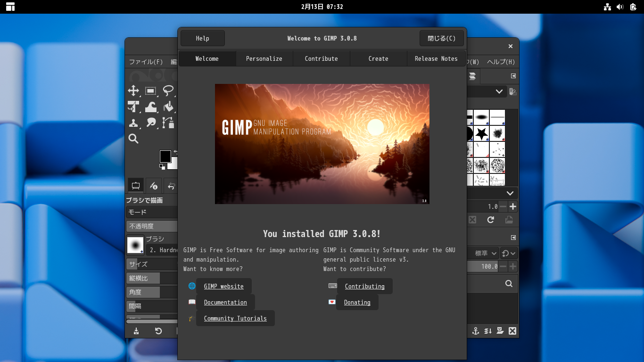
Task: Open the upper dock tab menu arrow
Action: click(x=513, y=76)
